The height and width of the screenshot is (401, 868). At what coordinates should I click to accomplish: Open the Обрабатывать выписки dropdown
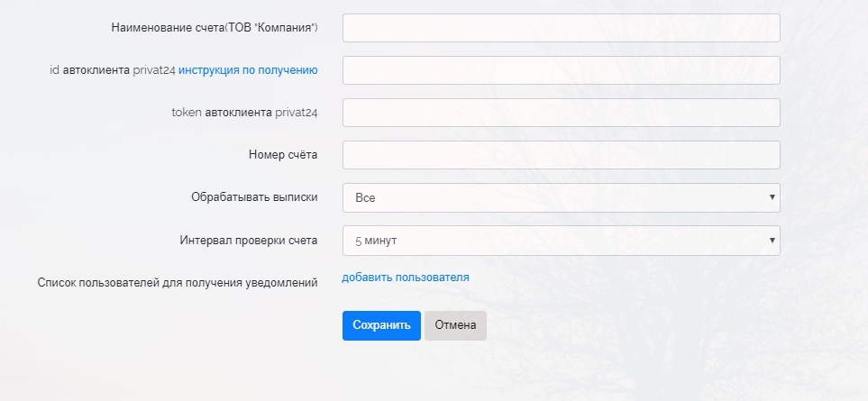click(x=561, y=197)
